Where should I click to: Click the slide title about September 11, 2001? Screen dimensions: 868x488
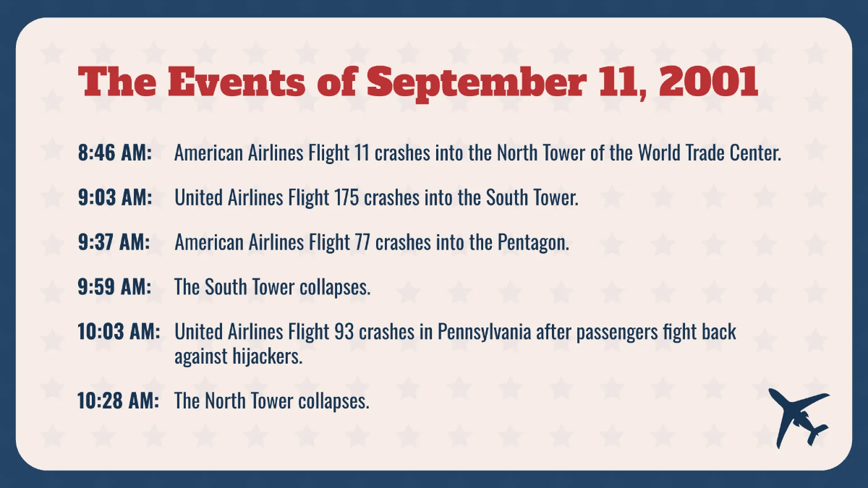[x=418, y=83]
